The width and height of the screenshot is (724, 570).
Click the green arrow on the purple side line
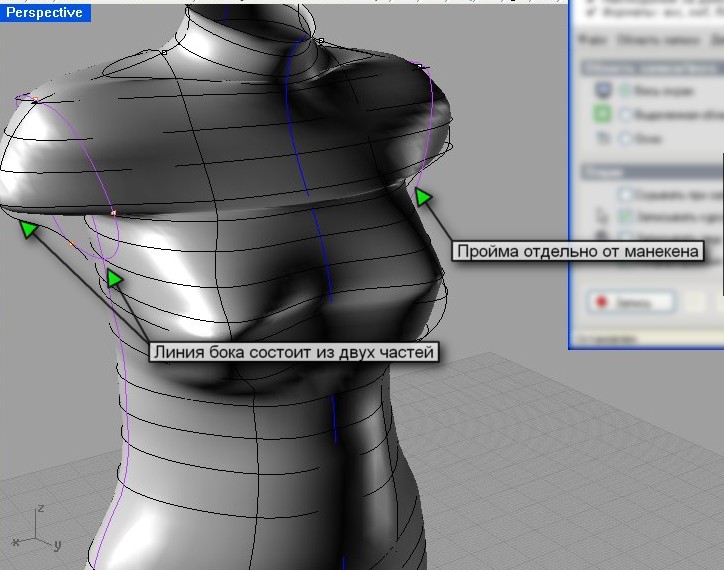click(115, 277)
